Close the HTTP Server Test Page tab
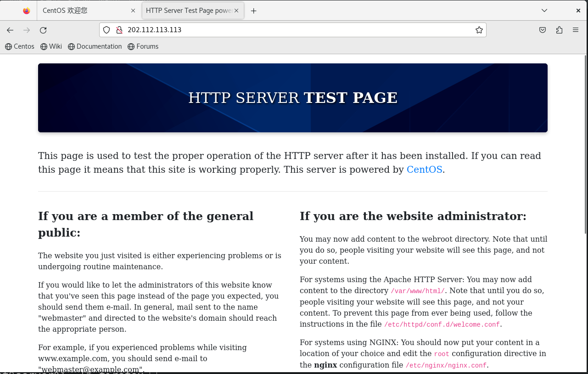 (x=237, y=11)
